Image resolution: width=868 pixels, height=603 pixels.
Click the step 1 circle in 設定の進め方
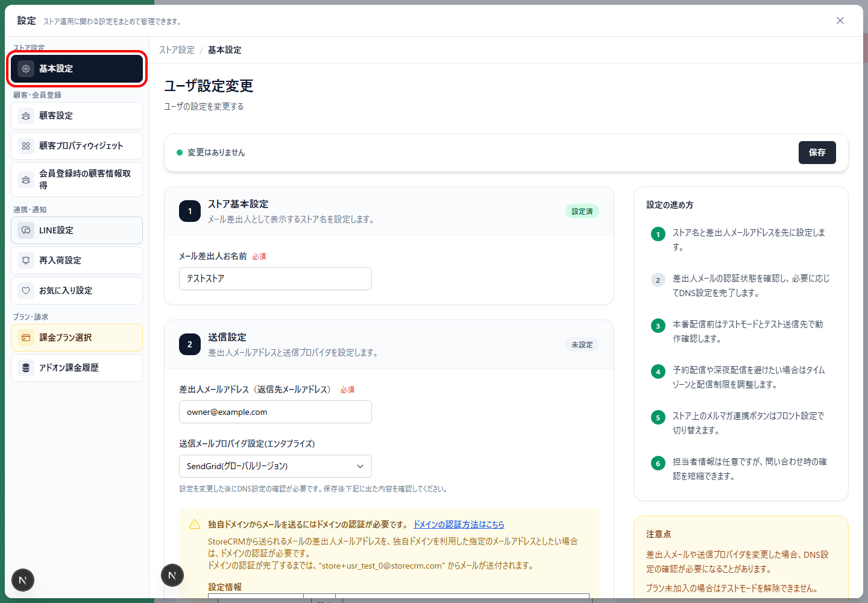pos(658,234)
